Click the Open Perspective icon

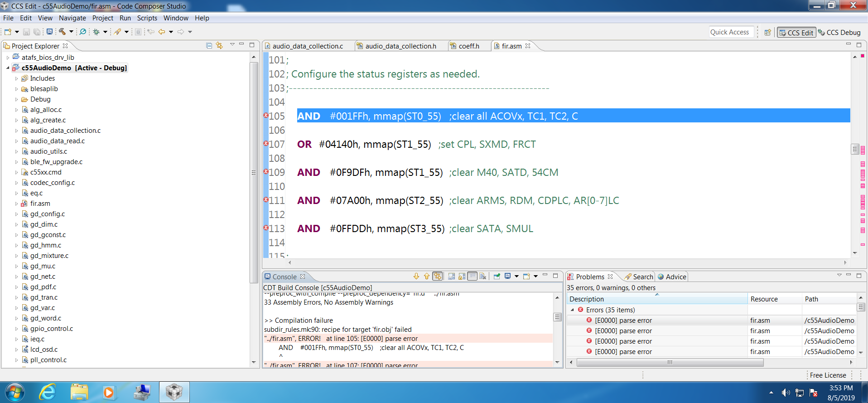click(x=767, y=32)
